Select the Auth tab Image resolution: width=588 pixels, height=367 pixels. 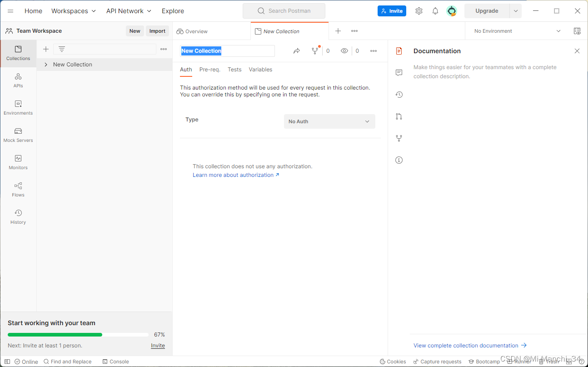pyautogui.click(x=186, y=70)
